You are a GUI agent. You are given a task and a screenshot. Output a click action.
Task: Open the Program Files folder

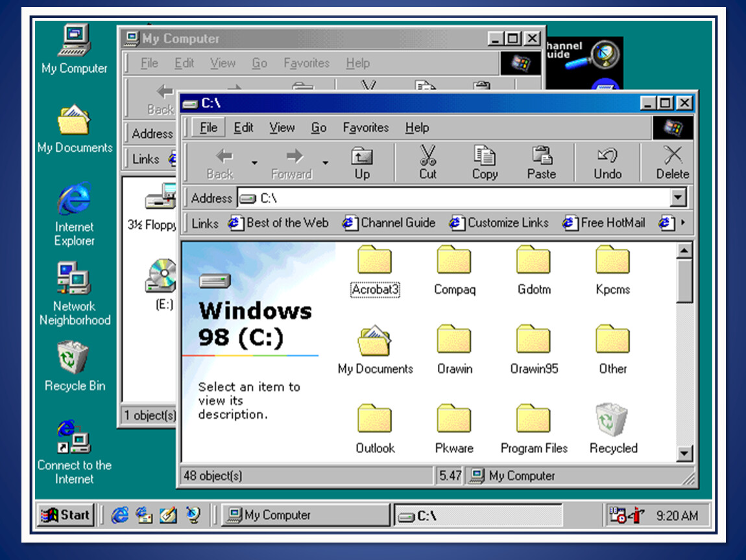click(x=534, y=429)
